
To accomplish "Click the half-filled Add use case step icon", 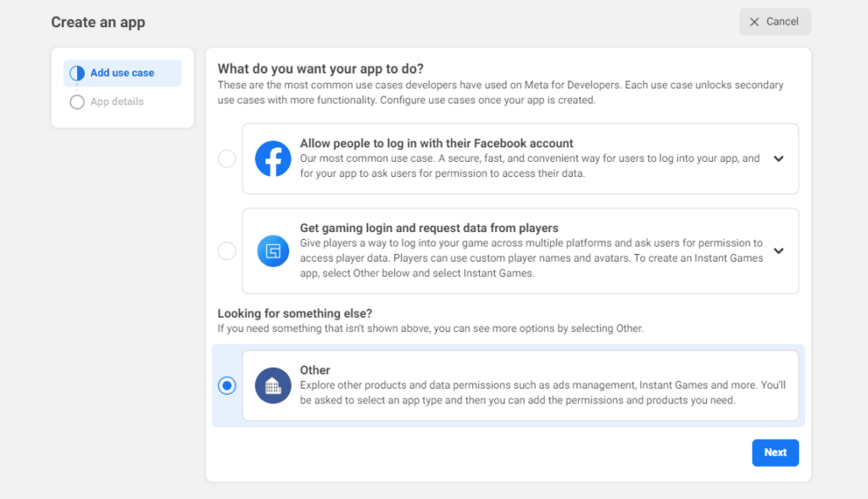I will tap(77, 73).
